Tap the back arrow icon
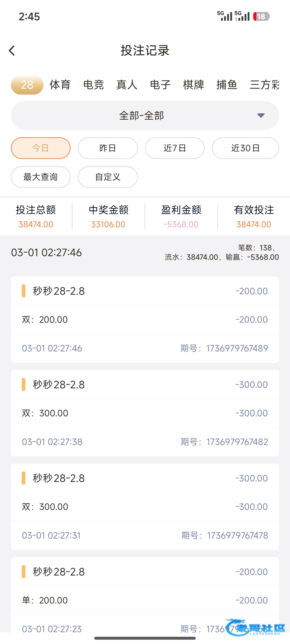Image resolution: width=290 pixels, height=644 pixels. pos(12,51)
